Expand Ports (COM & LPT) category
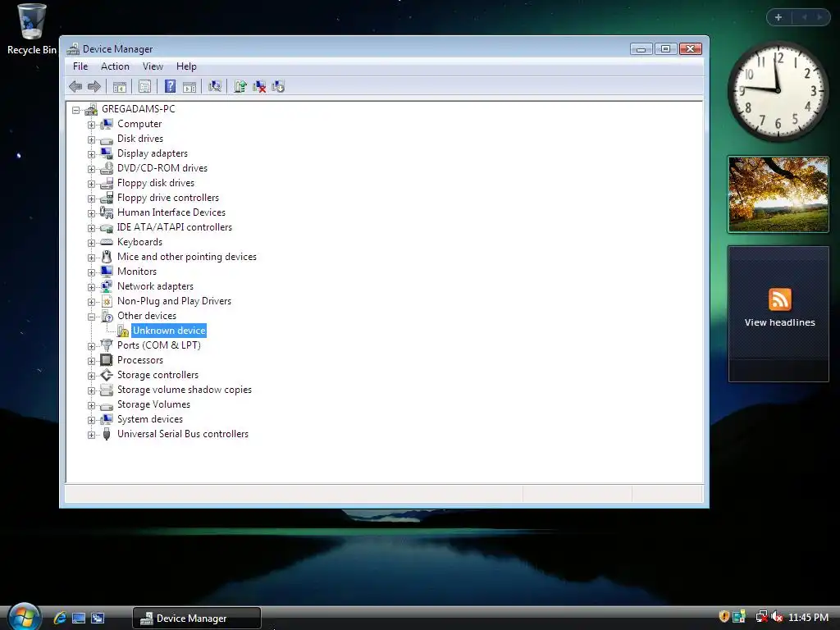 [91, 347]
